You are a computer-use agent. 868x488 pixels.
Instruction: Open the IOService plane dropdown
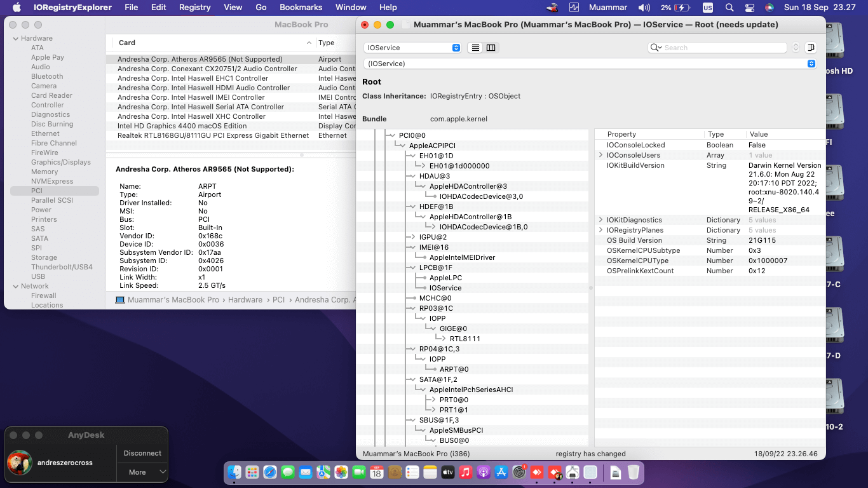pyautogui.click(x=412, y=48)
